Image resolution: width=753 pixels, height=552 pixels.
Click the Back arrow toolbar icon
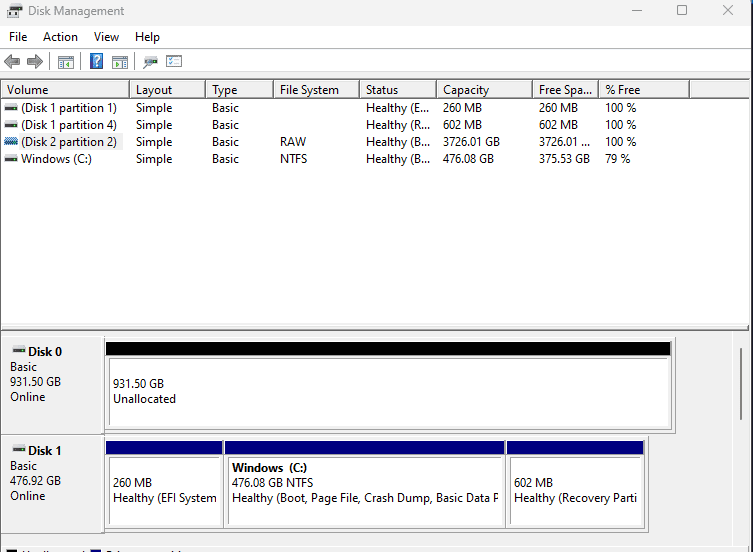click(12, 61)
